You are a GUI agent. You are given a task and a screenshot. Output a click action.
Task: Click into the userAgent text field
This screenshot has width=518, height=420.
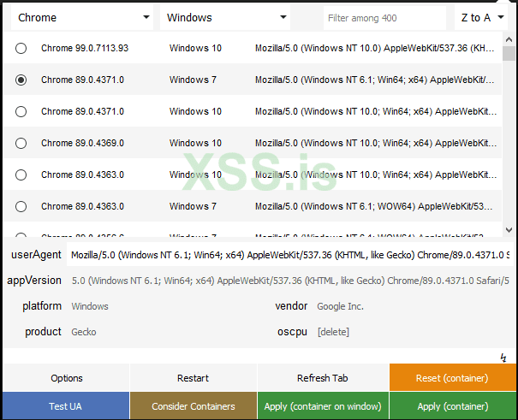291,255
